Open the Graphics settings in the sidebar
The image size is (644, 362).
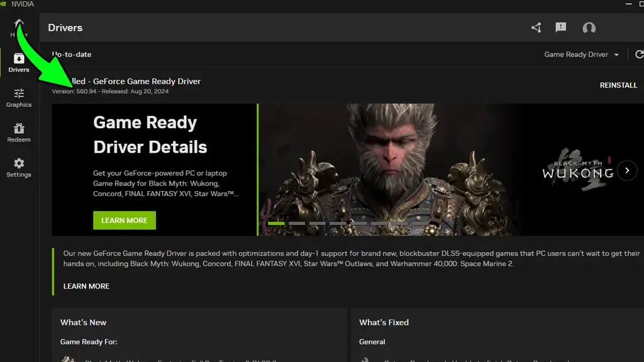(19, 98)
